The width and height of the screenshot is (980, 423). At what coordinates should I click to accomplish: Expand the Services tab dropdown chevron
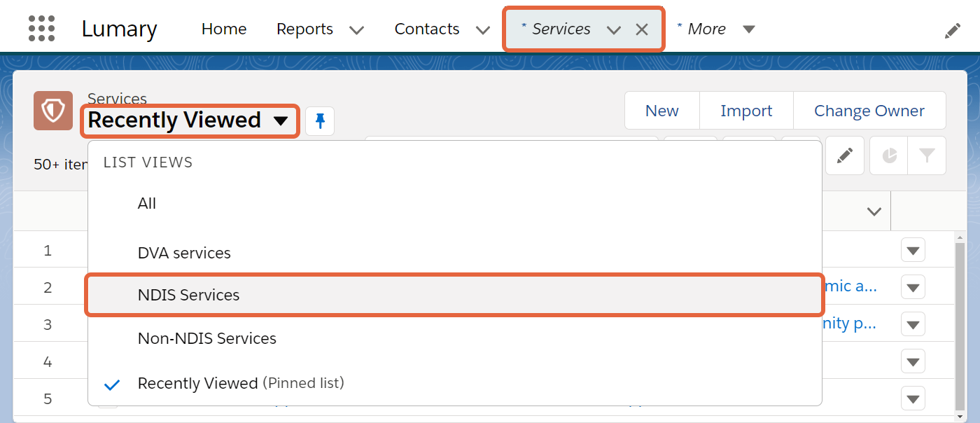(614, 30)
